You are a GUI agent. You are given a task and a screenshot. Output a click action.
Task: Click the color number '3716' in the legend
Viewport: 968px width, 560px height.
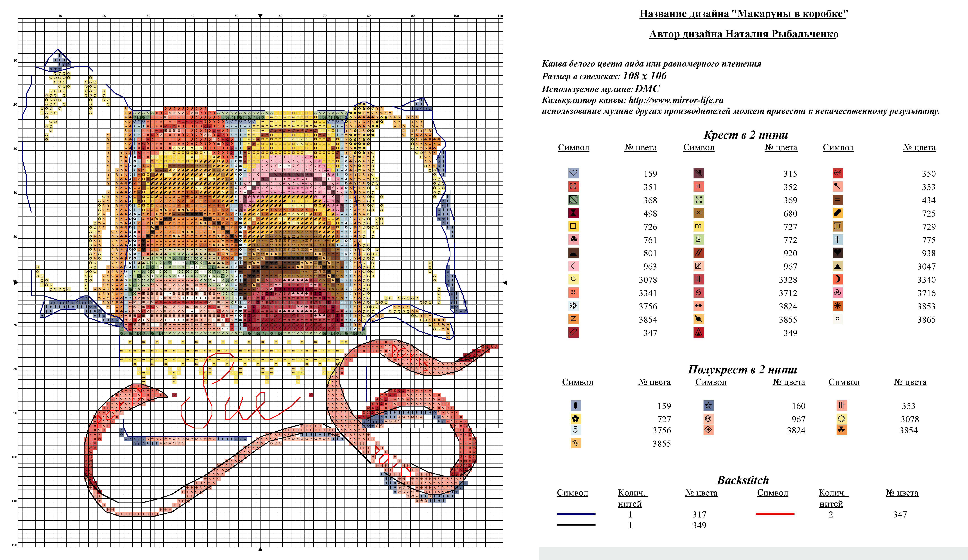click(x=926, y=293)
